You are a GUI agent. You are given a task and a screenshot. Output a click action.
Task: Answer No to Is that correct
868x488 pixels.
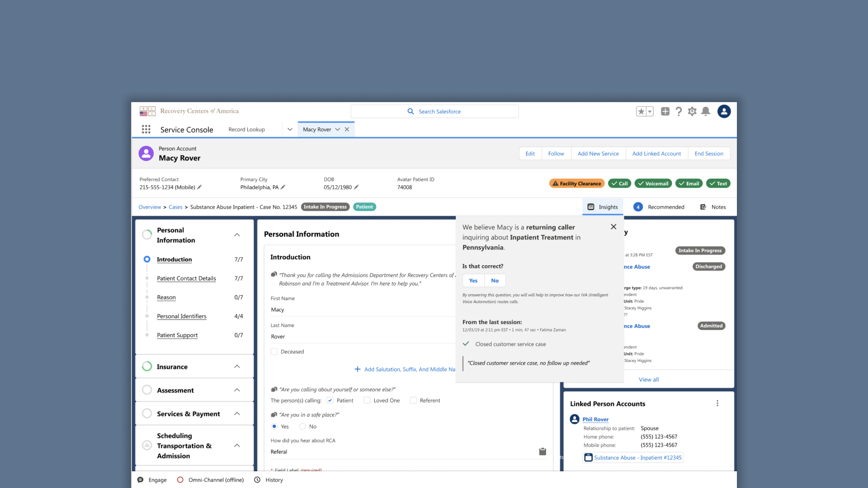(x=495, y=281)
